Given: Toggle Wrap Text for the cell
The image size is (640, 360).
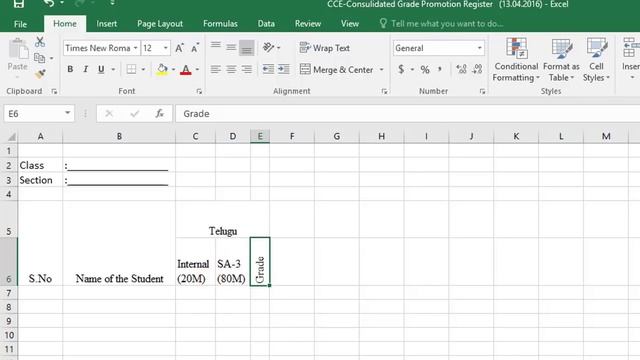Looking at the screenshot, I should click(324, 48).
